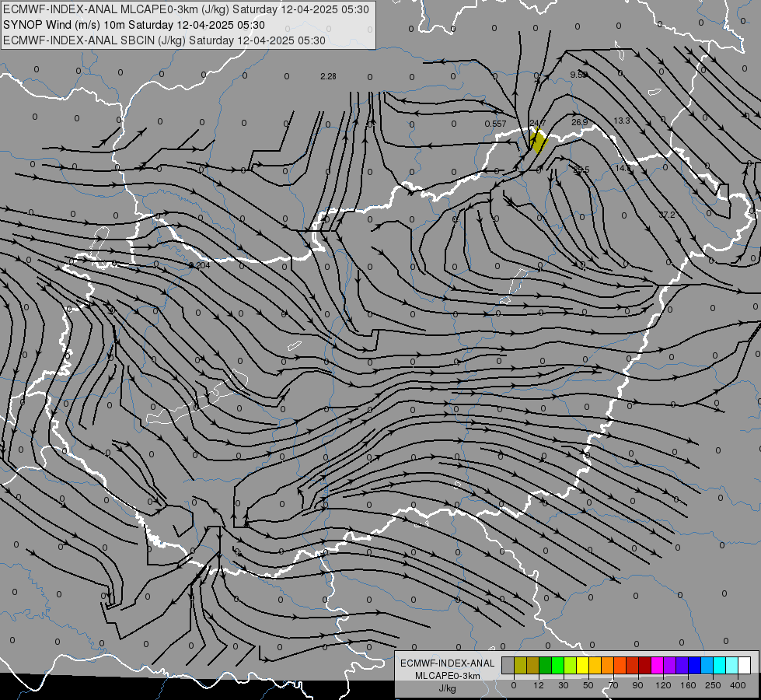
Task: Click the white legend swatch above 400
Action: [x=745, y=665]
